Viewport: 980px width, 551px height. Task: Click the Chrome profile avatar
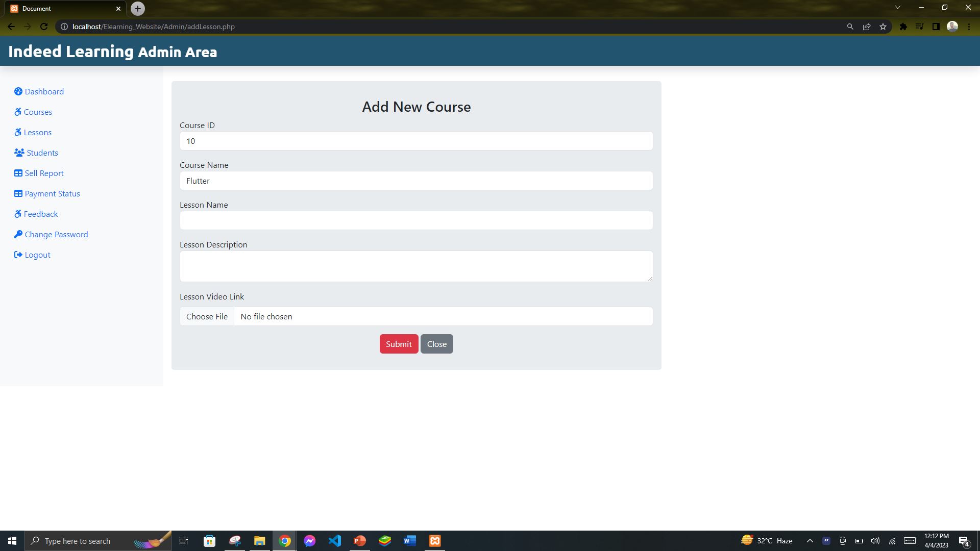click(x=952, y=26)
